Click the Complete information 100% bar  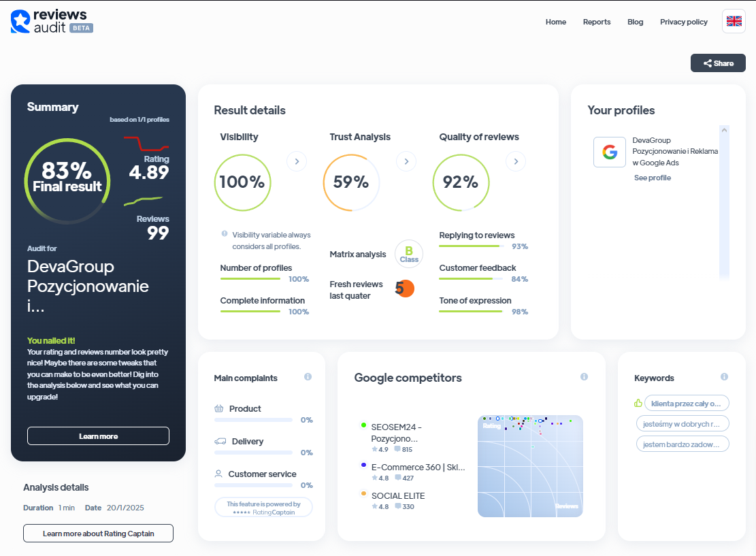(x=250, y=312)
